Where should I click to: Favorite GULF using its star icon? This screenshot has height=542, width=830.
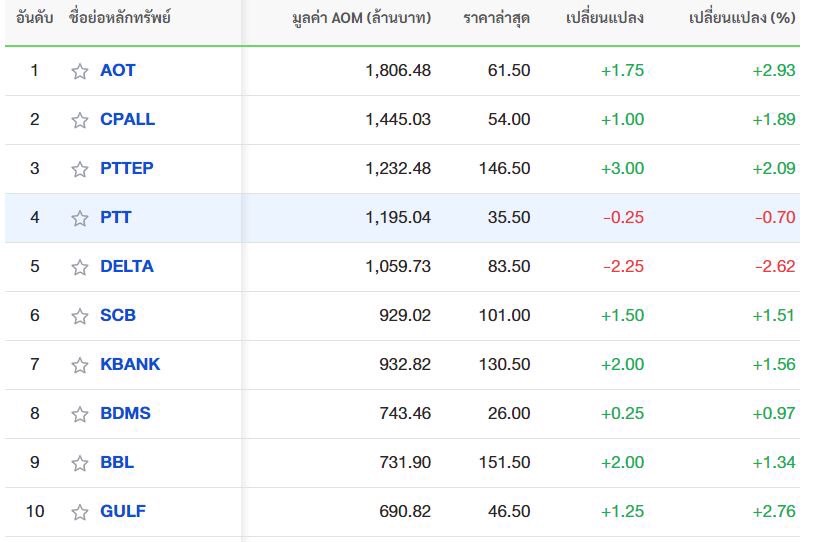coord(79,512)
